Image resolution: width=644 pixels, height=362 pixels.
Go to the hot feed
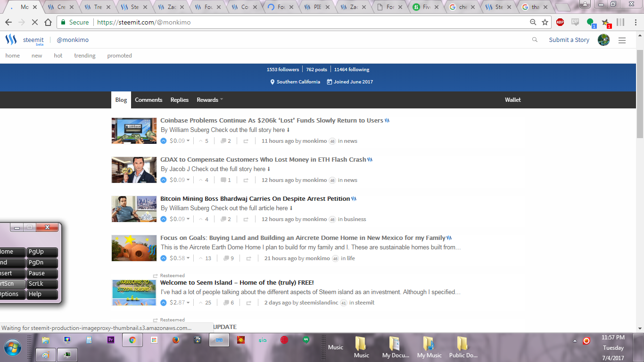click(58, 56)
